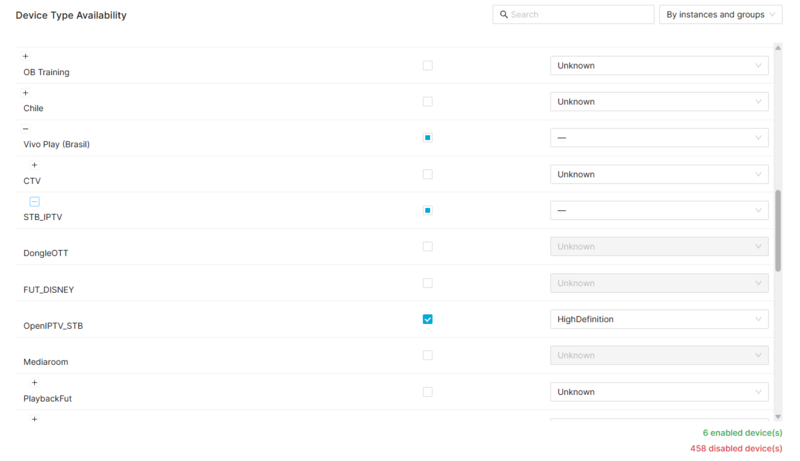Open OpenIPTV_STB HighDefinition quality dropdown
The height and width of the screenshot is (461, 800).
point(659,319)
